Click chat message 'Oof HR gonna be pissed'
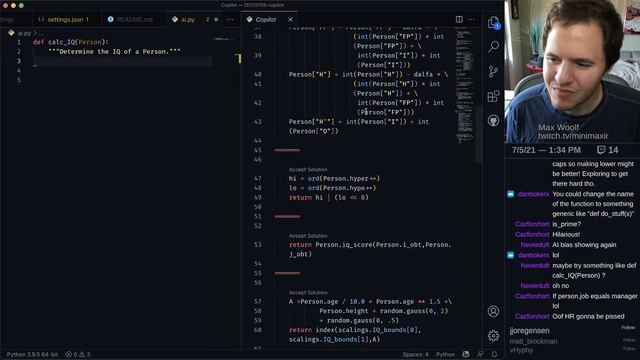This screenshot has height=360, width=640. tap(588, 316)
